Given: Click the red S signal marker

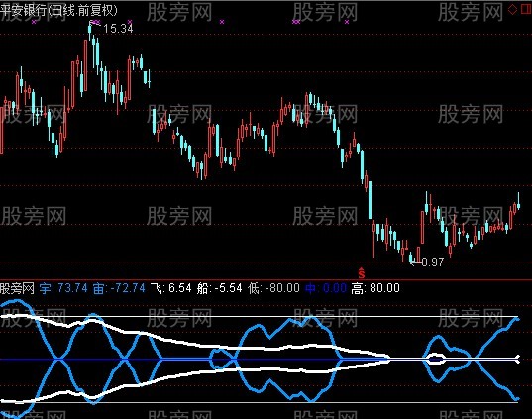Looking at the screenshot, I should pyautogui.click(x=362, y=272).
